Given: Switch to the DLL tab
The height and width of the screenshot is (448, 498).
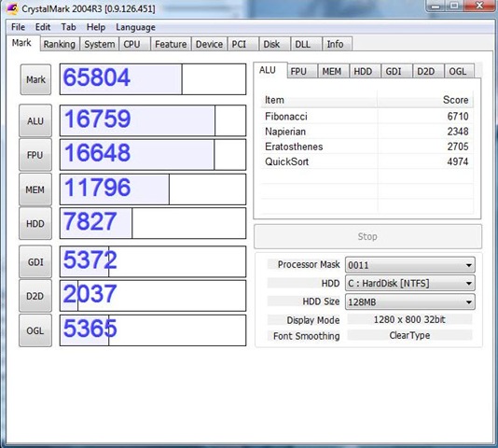Looking at the screenshot, I should [x=306, y=44].
